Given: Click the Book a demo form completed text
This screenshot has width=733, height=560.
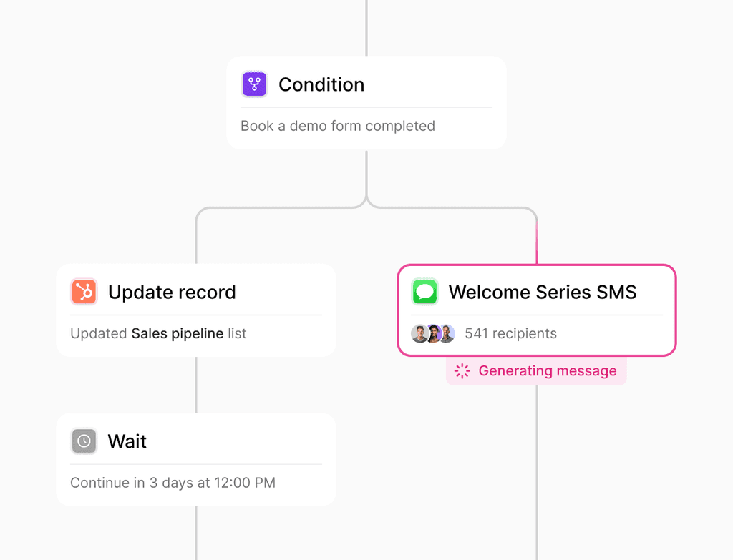Looking at the screenshot, I should [338, 126].
